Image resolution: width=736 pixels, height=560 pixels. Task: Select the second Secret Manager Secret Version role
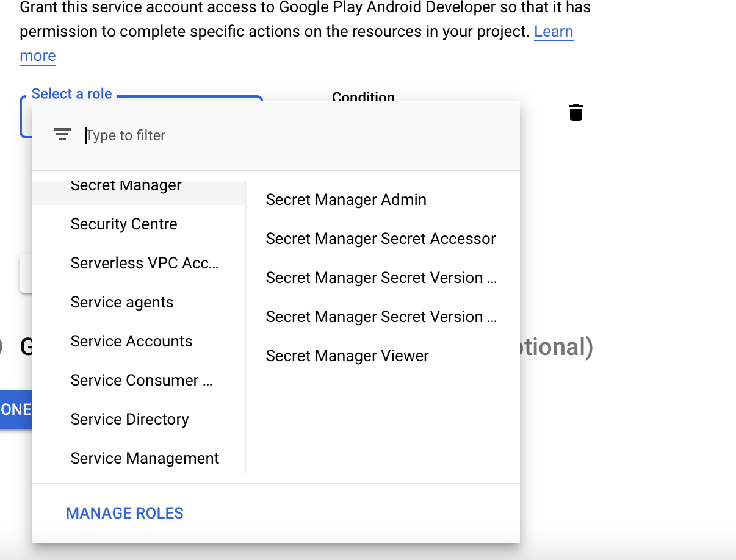[x=381, y=317]
